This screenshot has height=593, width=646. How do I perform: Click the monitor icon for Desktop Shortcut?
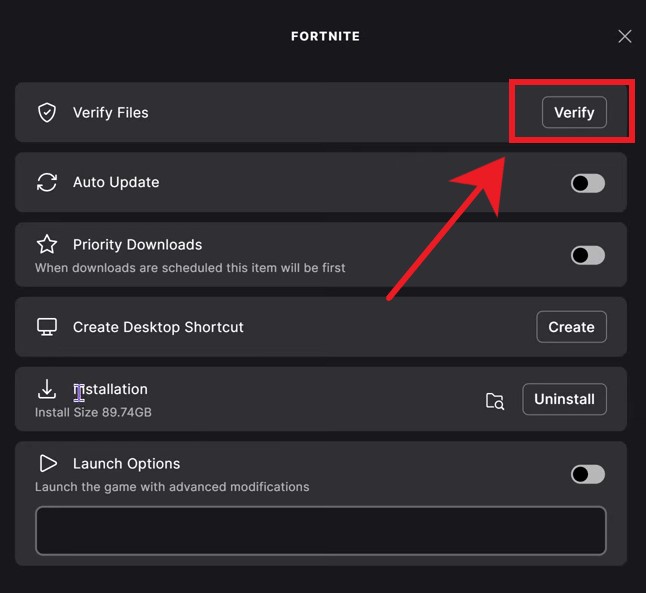click(47, 327)
